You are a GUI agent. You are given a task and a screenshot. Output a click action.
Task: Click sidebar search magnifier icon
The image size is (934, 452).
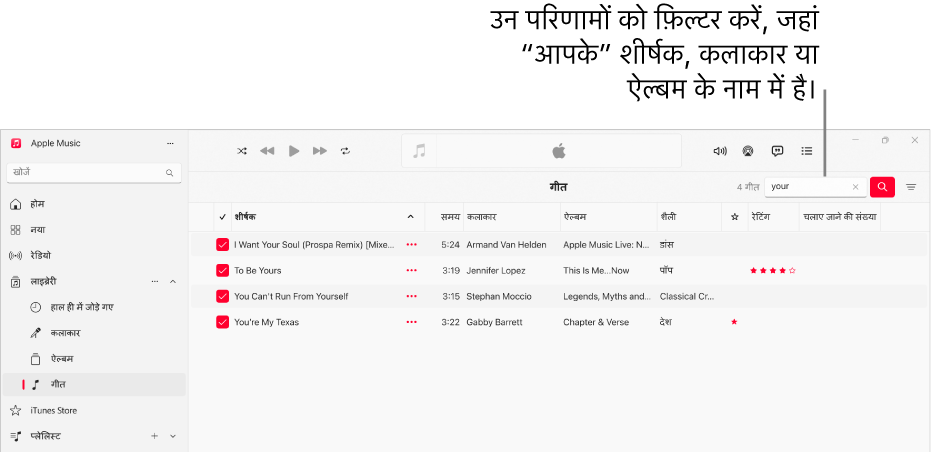(169, 173)
